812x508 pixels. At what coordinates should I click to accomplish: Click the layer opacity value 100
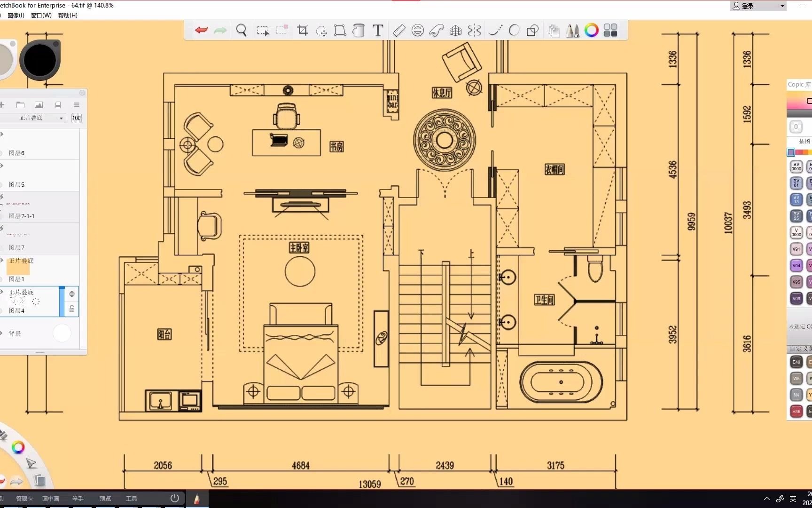tap(77, 118)
